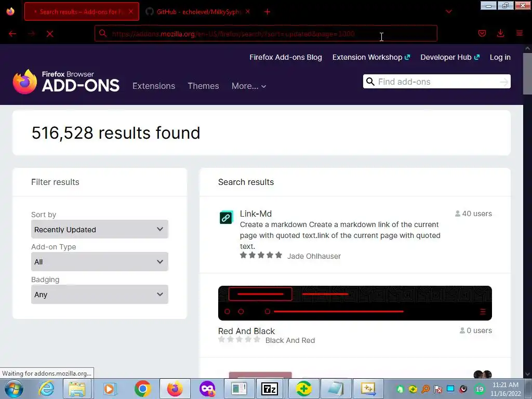Image resolution: width=532 pixels, height=399 pixels.
Task: Open the Red And Black theme title
Action: (x=246, y=331)
